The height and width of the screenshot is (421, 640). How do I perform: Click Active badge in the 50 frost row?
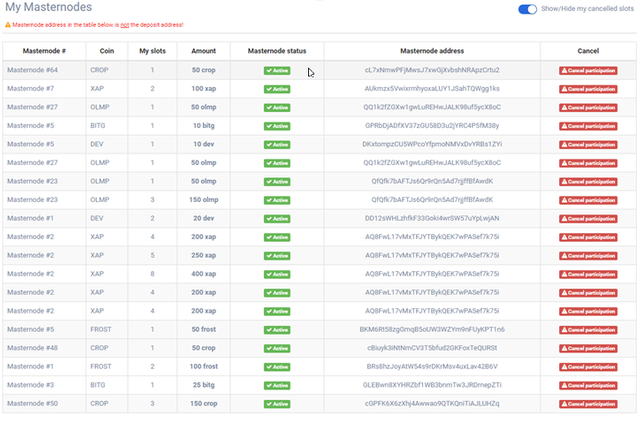[277, 330]
